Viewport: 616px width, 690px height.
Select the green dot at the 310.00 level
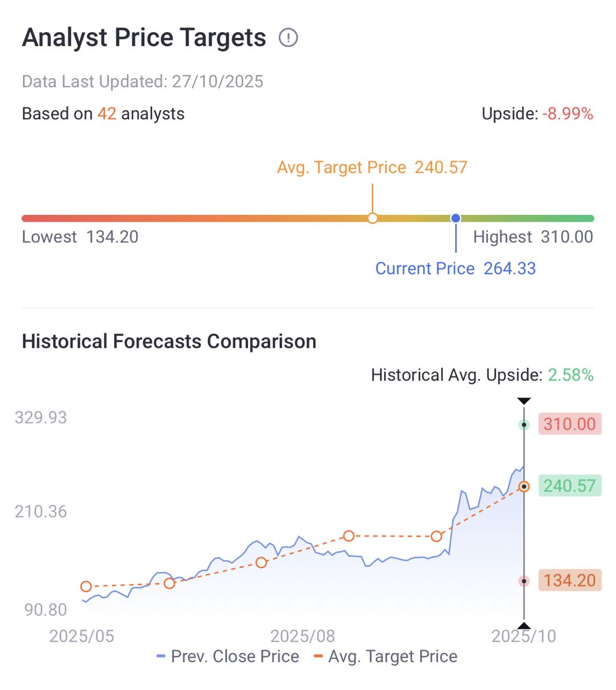point(524,425)
